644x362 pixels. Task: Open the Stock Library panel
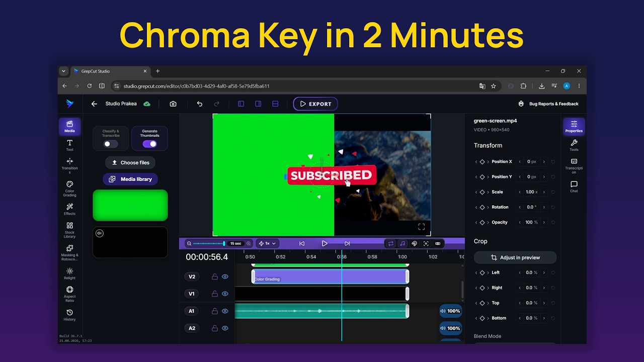(69, 230)
